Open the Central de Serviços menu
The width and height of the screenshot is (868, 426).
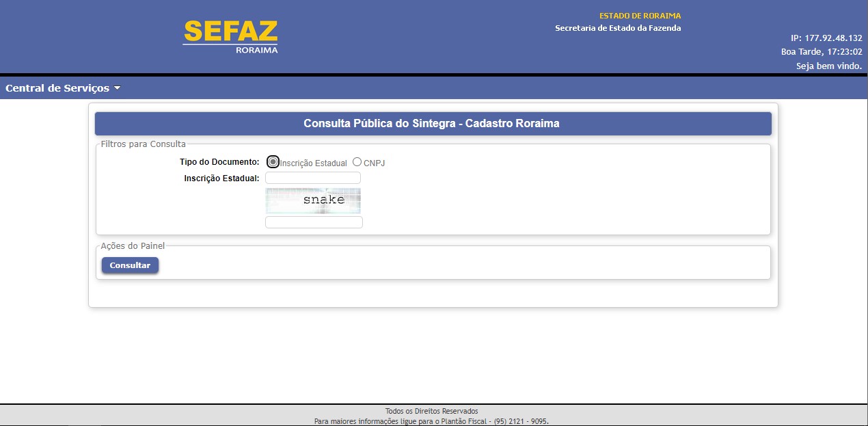point(62,88)
